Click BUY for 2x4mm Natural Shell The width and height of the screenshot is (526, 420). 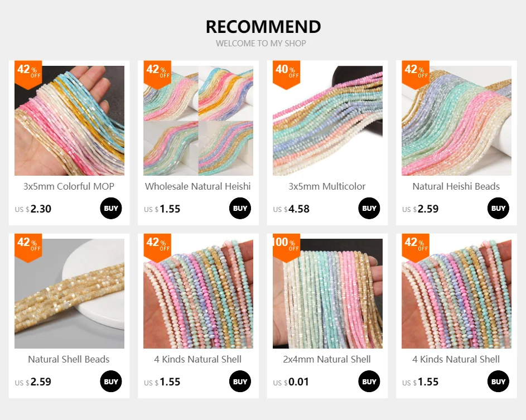[x=369, y=382]
